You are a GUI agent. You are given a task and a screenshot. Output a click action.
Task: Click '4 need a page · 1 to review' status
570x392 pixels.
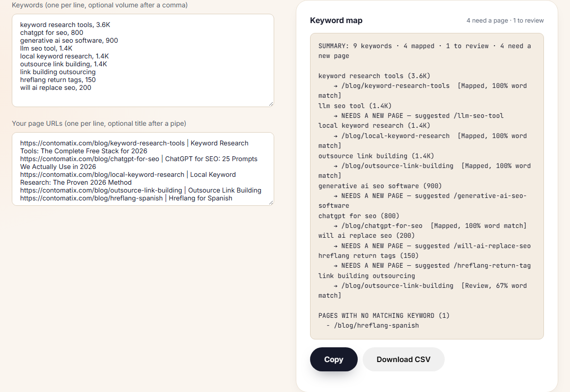point(505,21)
